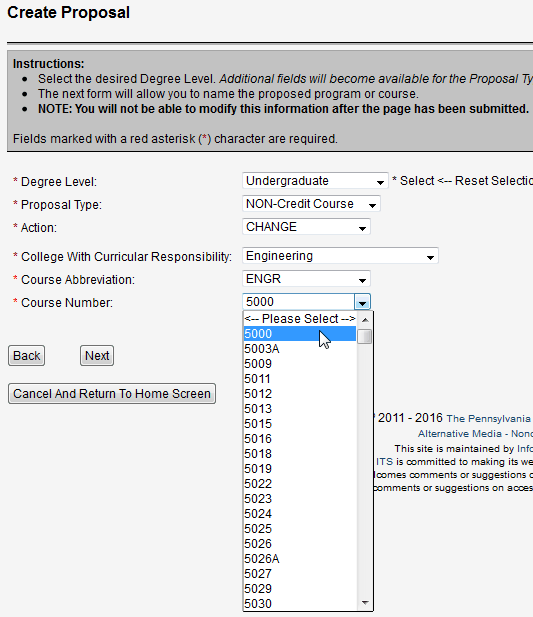
Task: Select course number 5009
Action: [300, 364]
